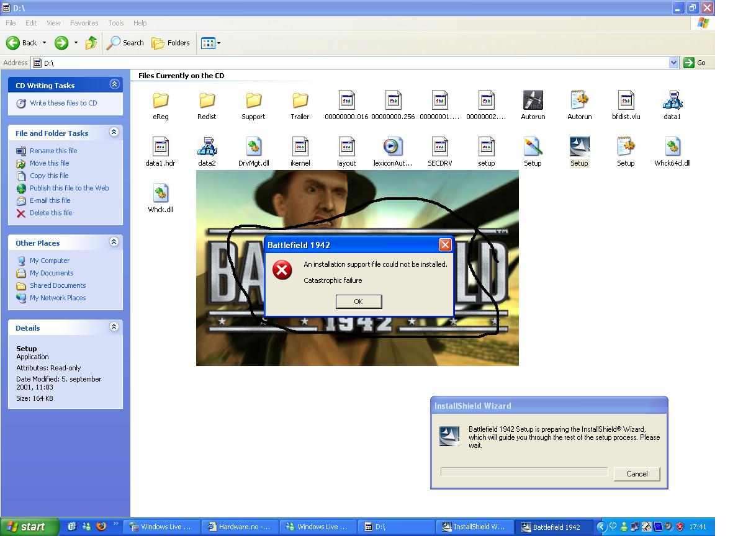Open My Network Places link

58,298
